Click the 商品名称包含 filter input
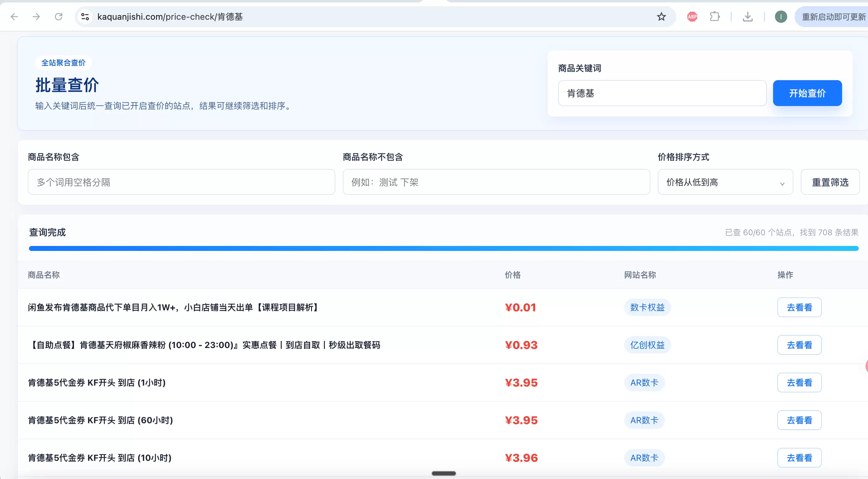This screenshot has width=868, height=479. click(x=181, y=182)
